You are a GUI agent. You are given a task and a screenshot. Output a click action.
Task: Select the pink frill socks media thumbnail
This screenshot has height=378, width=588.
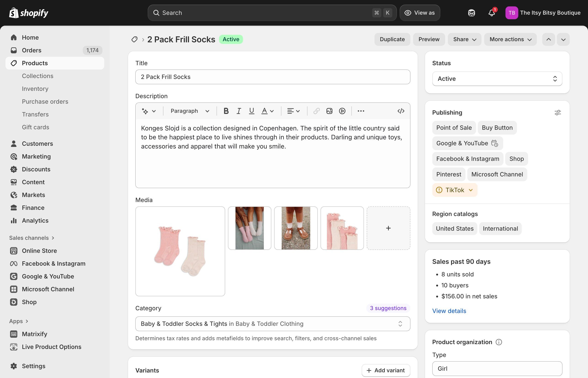pyautogui.click(x=180, y=251)
